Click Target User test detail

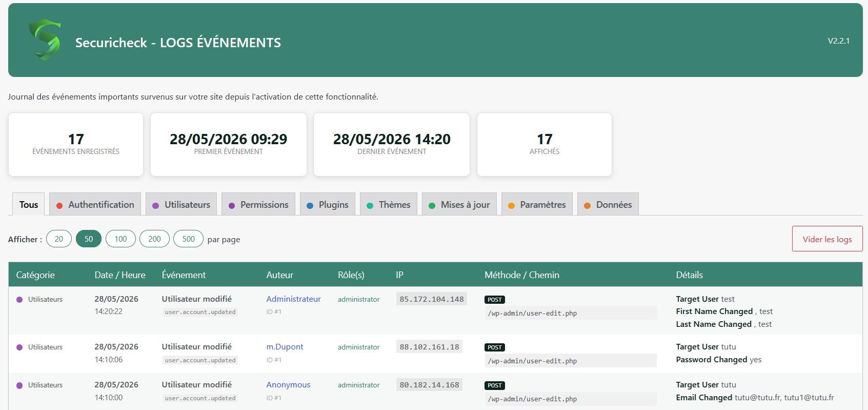coord(705,299)
